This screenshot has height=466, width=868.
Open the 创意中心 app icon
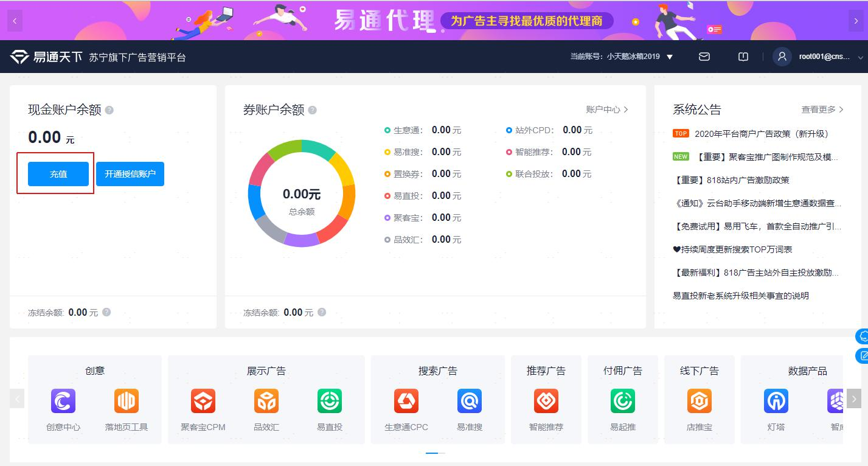[x=63, y=402]
